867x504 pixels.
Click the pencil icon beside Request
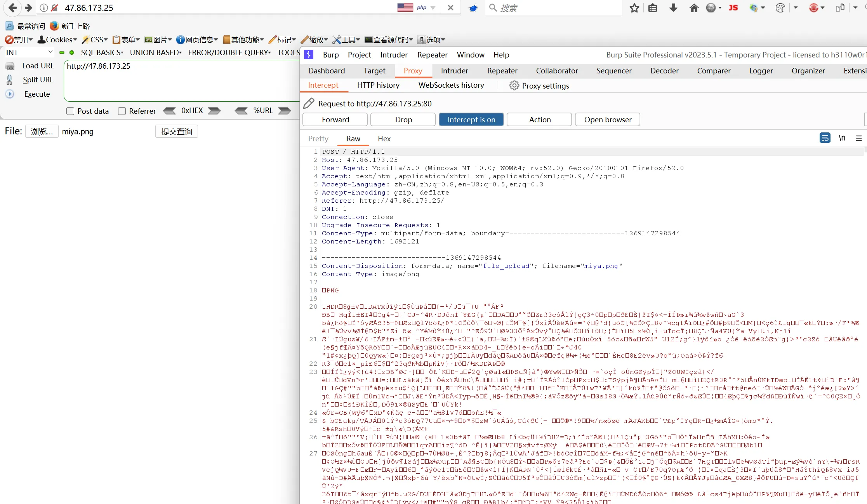tap(309, 104)
